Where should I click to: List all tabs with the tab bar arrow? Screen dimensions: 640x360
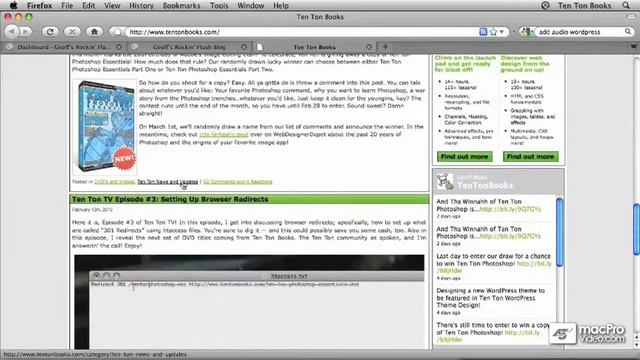633,47
